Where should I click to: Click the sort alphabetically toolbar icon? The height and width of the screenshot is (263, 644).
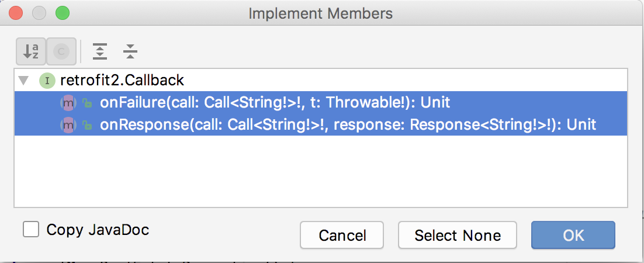30,52
